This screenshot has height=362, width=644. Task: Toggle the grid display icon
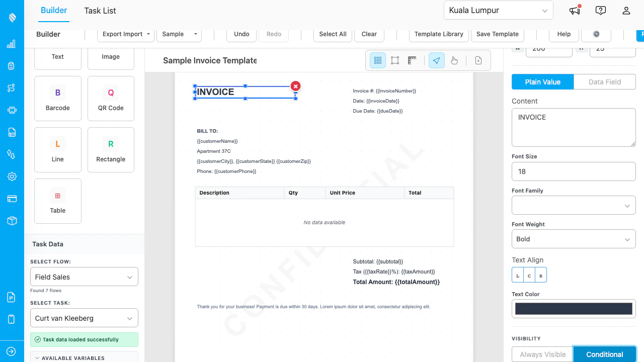pos(378,60)
